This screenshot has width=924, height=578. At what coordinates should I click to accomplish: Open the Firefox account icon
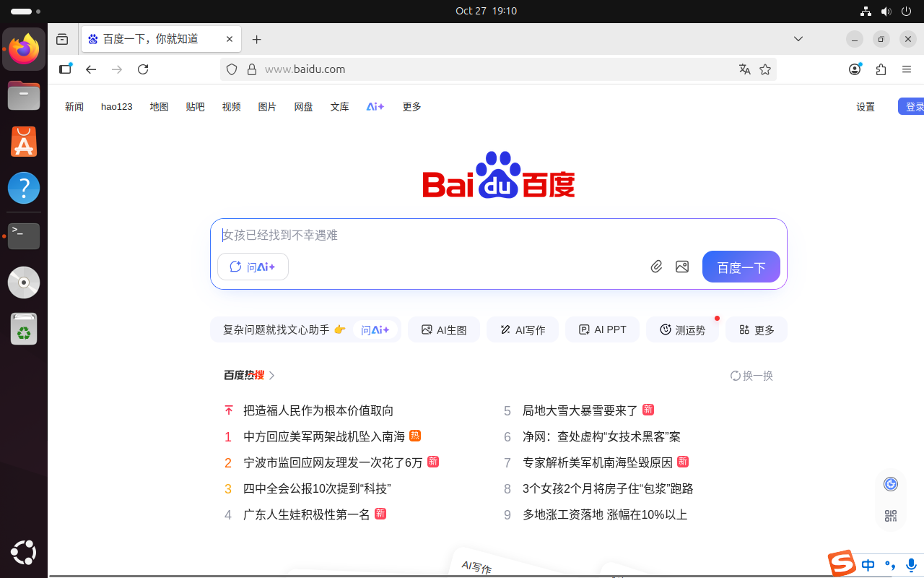tap(855, 69)
